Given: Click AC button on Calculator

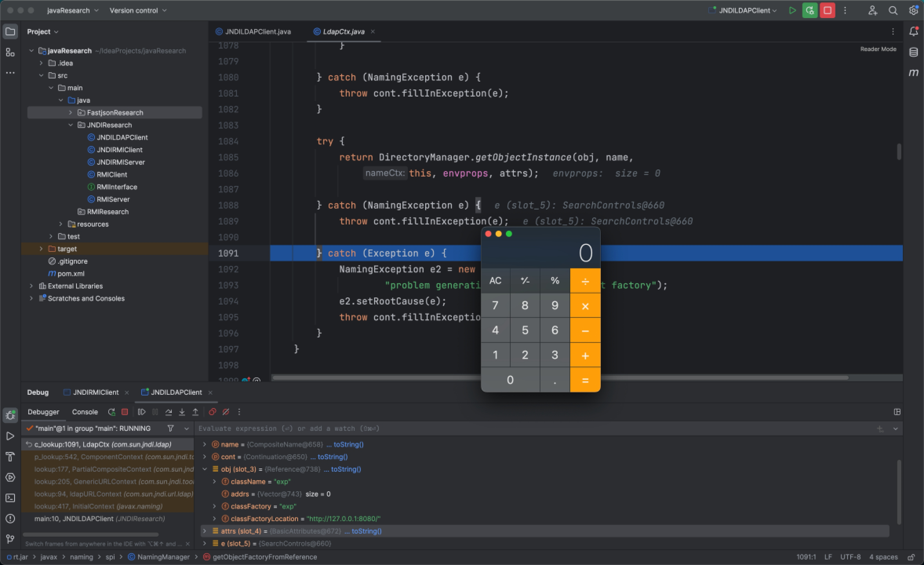Looking at the screenshot, I should (x=495, y=281).
